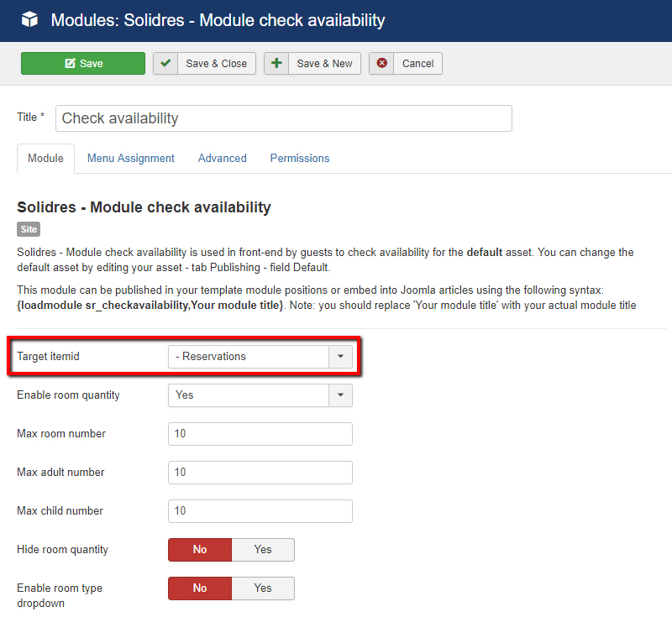Click the Max child number input

pyautogui.click(x=260, y=511)
